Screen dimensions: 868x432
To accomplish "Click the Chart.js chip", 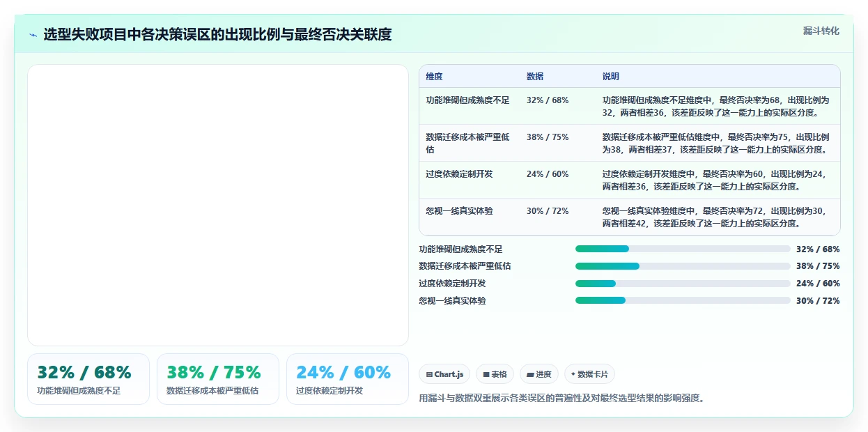I will tap(444, 374).
